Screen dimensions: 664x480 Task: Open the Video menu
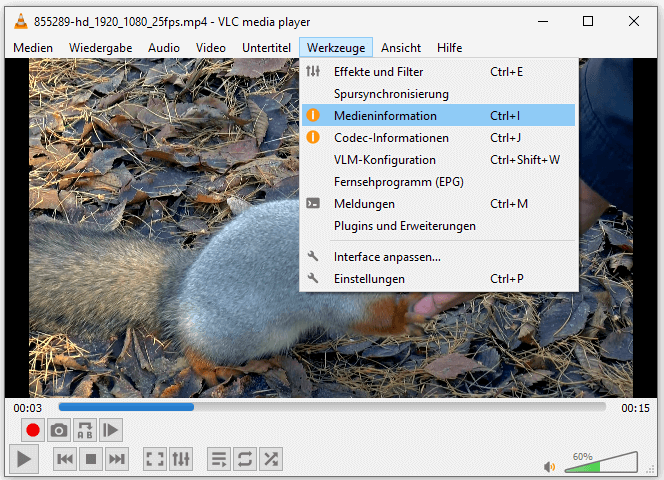coord(210,48)
